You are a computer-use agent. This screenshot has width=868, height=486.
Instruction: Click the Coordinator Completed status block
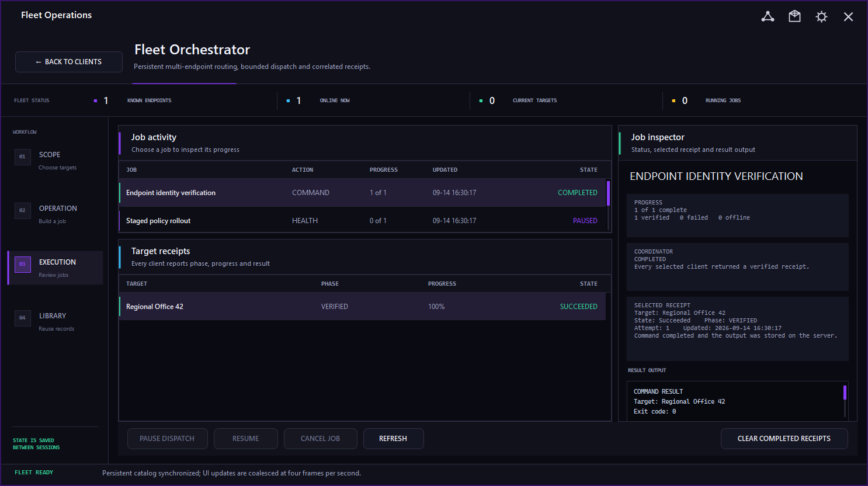[x=737, y=267]
